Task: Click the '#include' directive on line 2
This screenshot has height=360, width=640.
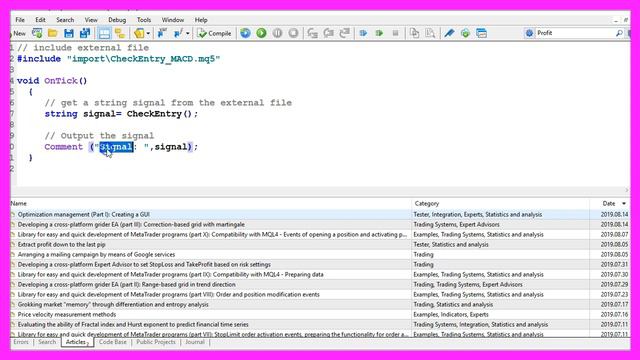Action: 39,59
